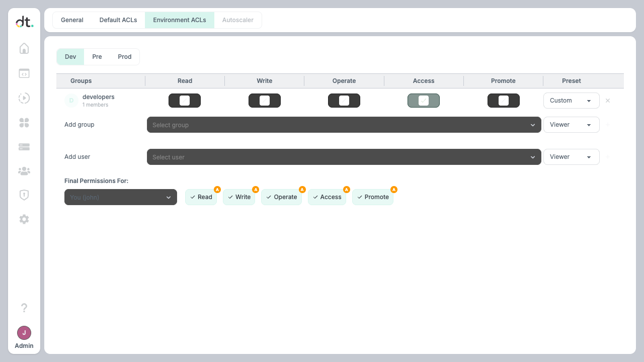Remove the developers group with X

point(608,101)
